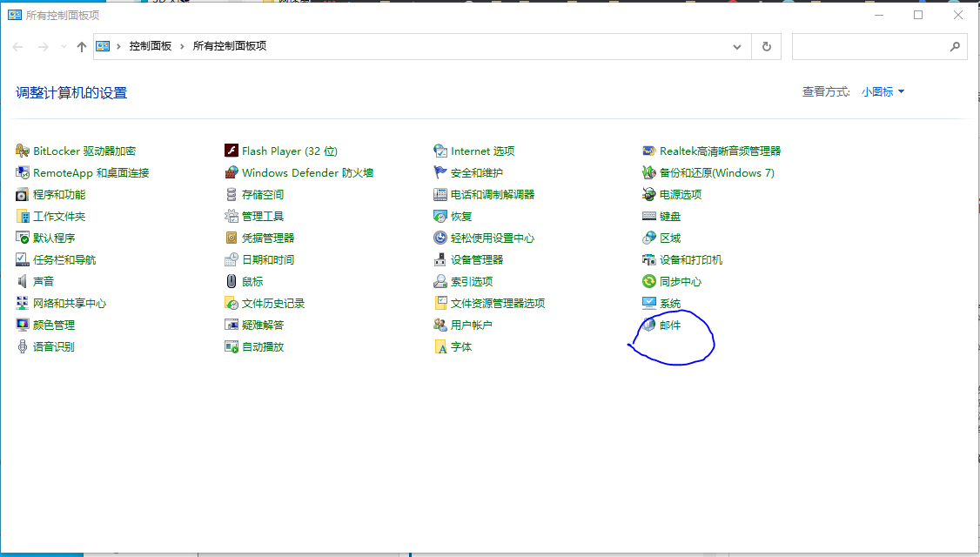Screen dimensions: 980x557
Task: Select 控制面板 in the breadcrumb path
Action: tap(150, 46)
